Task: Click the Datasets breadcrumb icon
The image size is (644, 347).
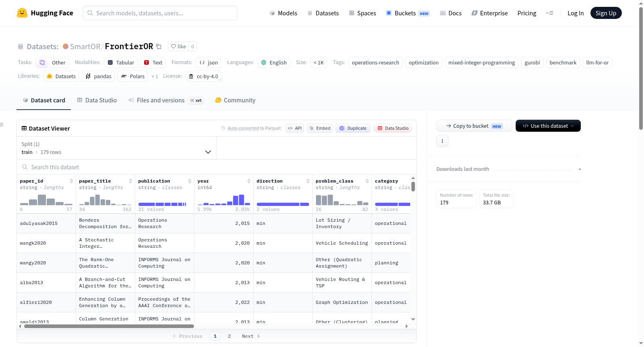Action: [x=21, y=46]
